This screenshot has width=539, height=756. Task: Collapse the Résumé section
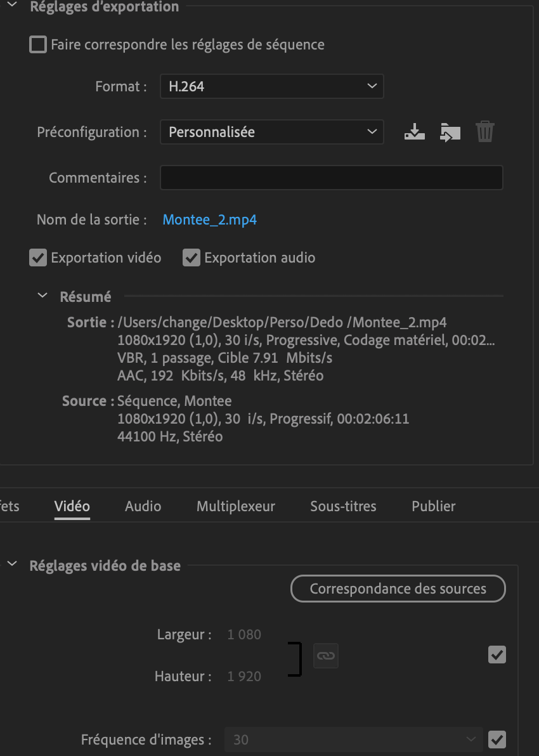click(41, 295)
